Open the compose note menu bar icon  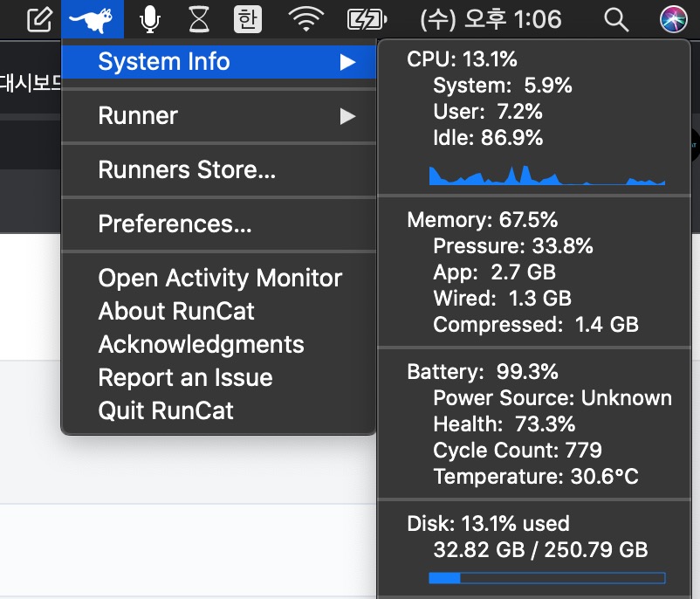pos(39,20)
